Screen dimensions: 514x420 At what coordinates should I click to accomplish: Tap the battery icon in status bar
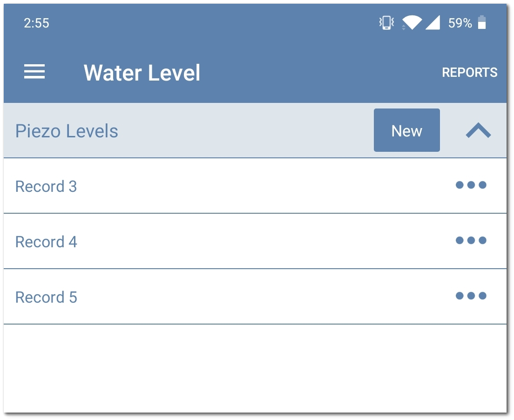(x=482, y=23)
